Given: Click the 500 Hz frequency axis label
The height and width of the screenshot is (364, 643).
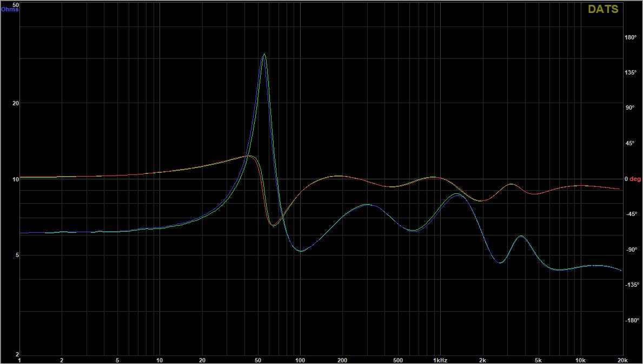Looking at the screenshot, I should click(397, 360).
